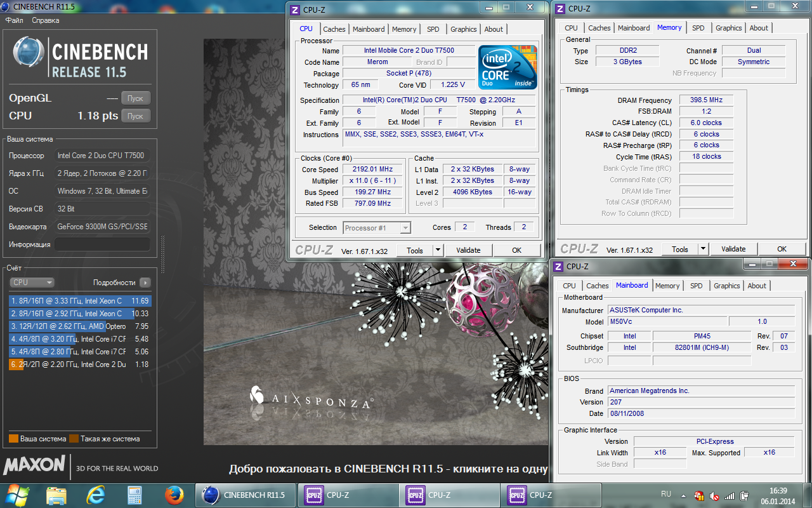Show hidden tray icons arrow

point(684,495)
